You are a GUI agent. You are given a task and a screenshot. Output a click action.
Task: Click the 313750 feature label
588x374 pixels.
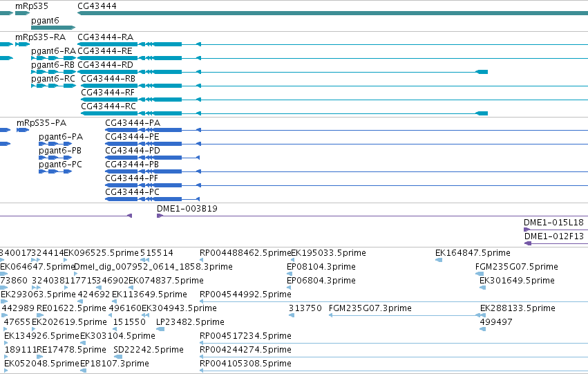pos(305,308)
